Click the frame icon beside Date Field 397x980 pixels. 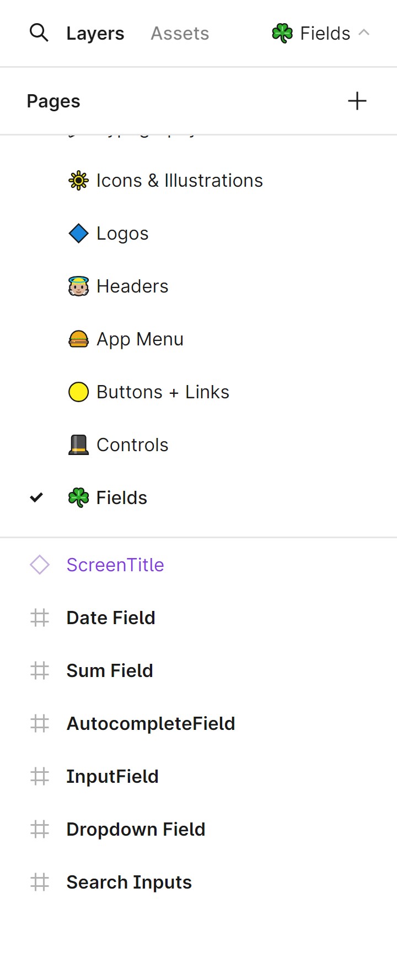(x=40, y=618)
